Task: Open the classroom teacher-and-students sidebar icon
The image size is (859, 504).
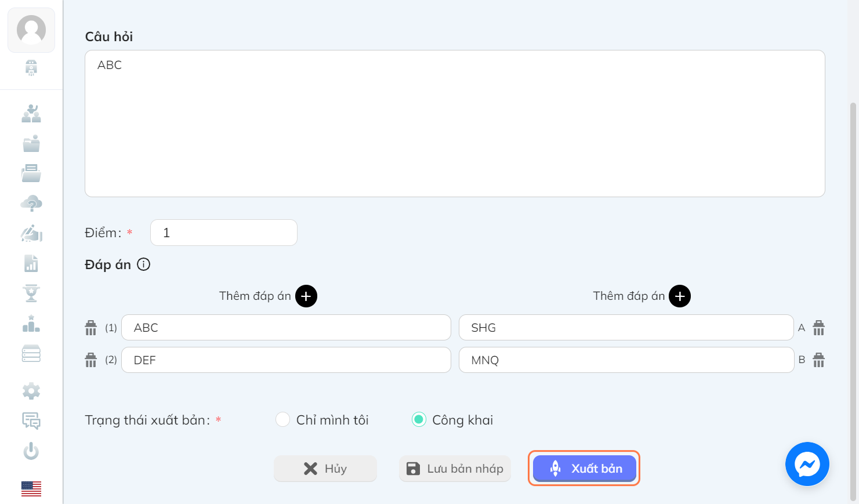Action: click(x=31, y=113)
